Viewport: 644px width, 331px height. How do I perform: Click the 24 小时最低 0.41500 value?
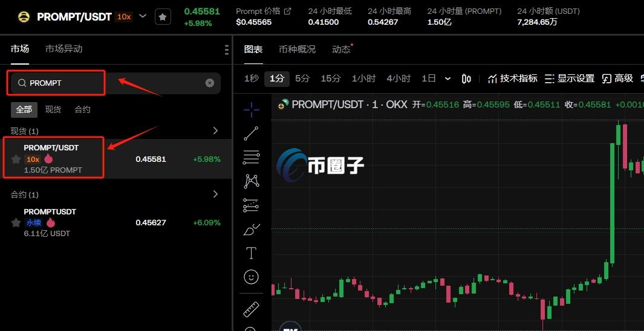coord(324,22)
